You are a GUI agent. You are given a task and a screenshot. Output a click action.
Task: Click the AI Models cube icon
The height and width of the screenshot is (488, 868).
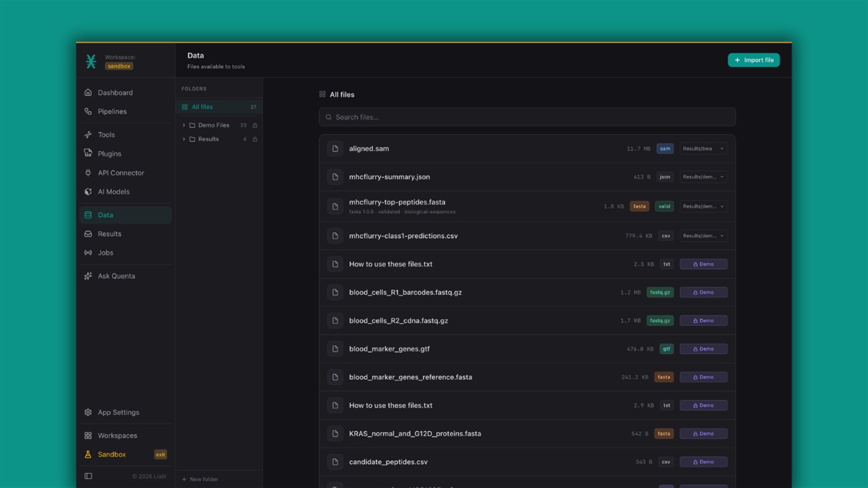point(88,192)
